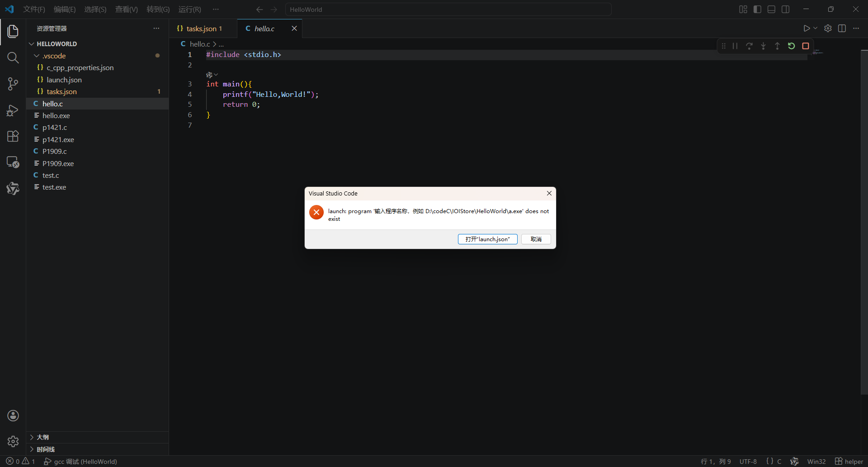868x467 pixels.
Task: Click errors and warnings status indicator
Action: pos(20,462)
